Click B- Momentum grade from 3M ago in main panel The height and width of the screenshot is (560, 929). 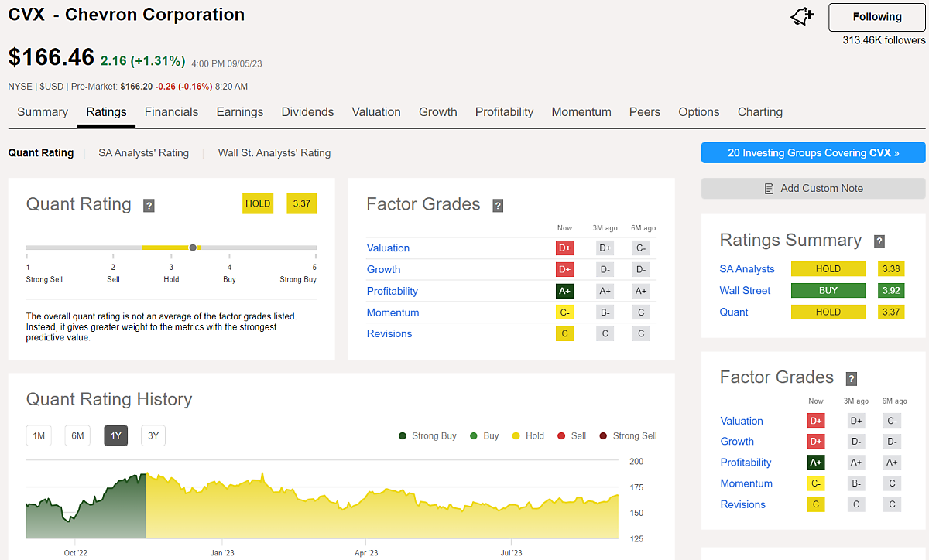point(605,313)
